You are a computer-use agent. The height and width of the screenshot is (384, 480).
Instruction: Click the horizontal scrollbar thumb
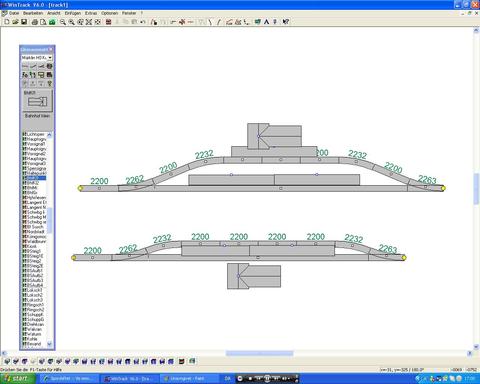tap(260, 353)
